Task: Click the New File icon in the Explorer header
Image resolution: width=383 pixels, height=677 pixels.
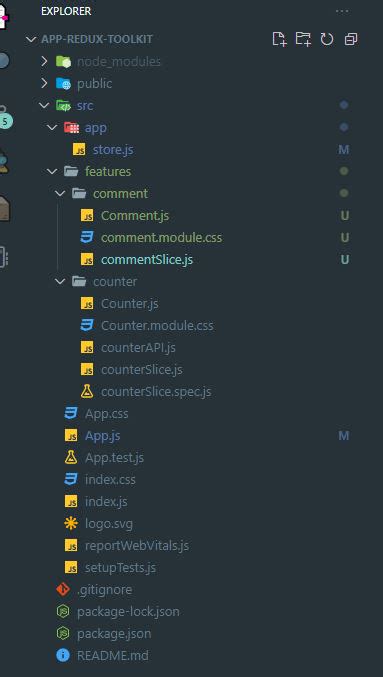Action: point(279,39)
